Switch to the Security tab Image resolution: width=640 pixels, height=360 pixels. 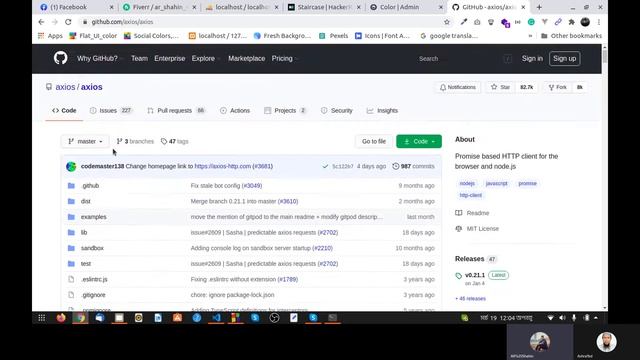tap(337, 111)
